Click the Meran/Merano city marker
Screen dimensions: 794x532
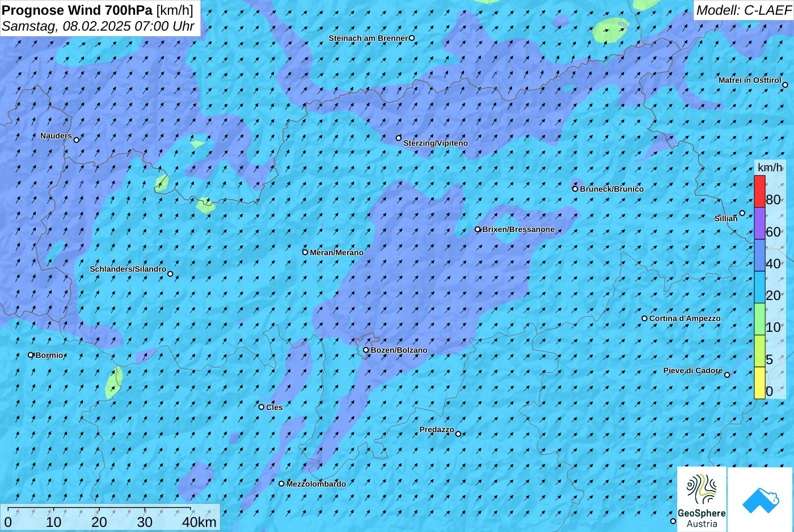tap(305, 252)
